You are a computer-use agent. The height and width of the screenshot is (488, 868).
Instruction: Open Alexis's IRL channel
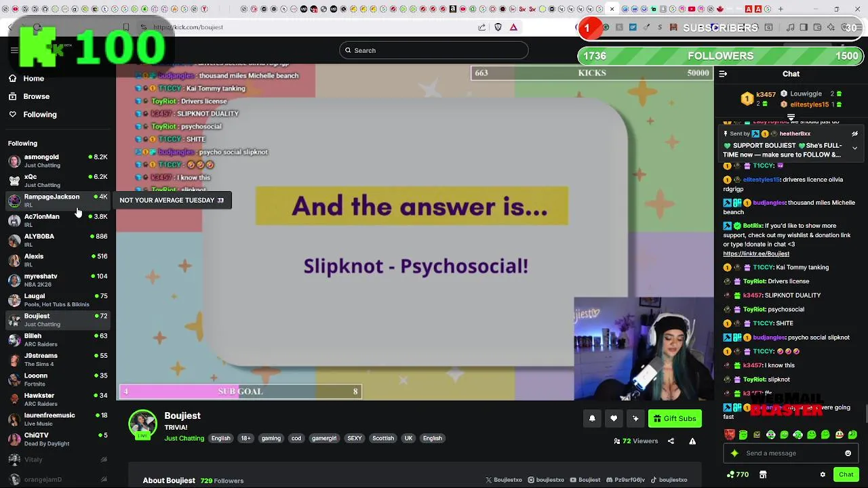click(x=58, y=260)
